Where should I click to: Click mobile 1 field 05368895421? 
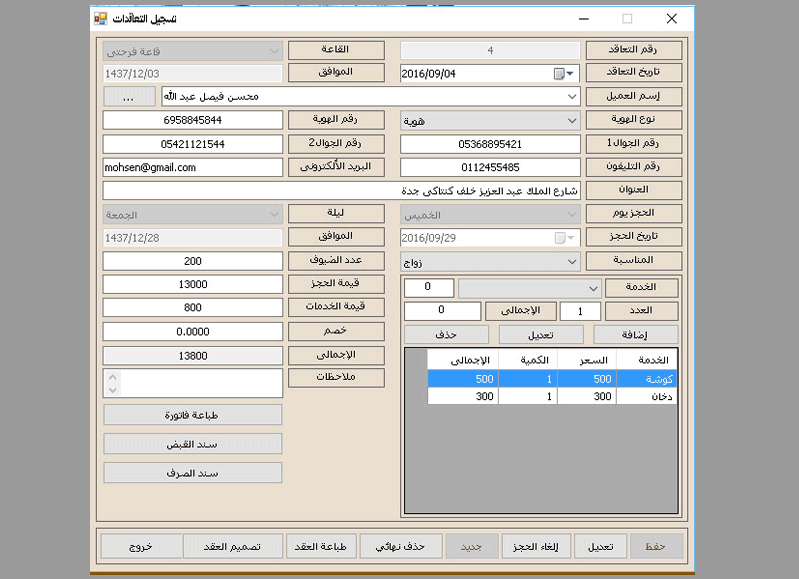pyautogui.click(x=490, y=144)
